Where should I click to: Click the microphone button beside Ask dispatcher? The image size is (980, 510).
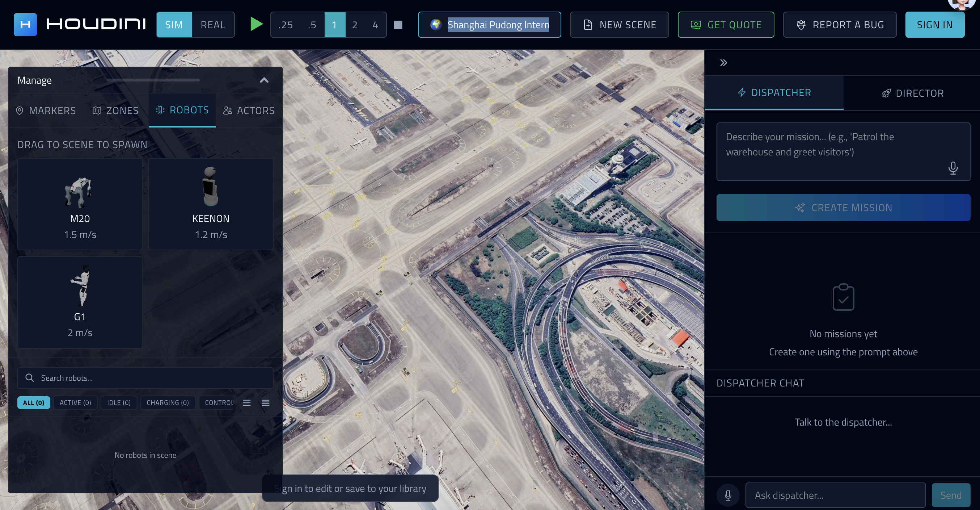coord(728,495)
